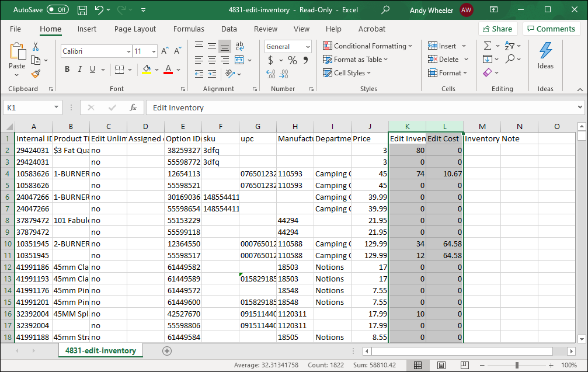Click Wrap Text icon
Image resolution: width=588 pixels, height=372 pixels.
tap(240, 46)
